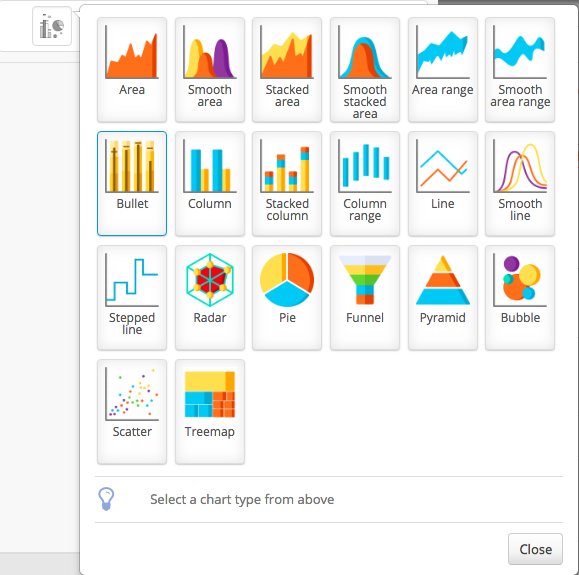Choose the Scatter chart type
The width and height of the screenshot is (579, 575).
coord(132,412)
